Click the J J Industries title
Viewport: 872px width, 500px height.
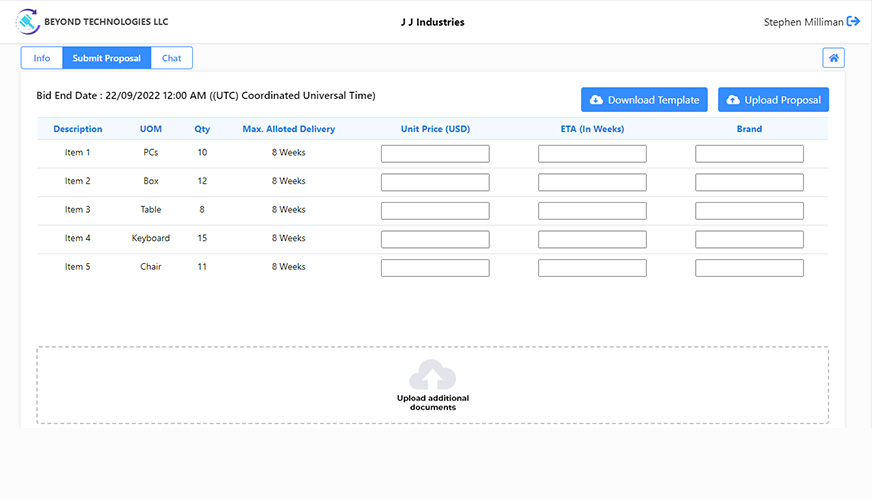point(433,22)
